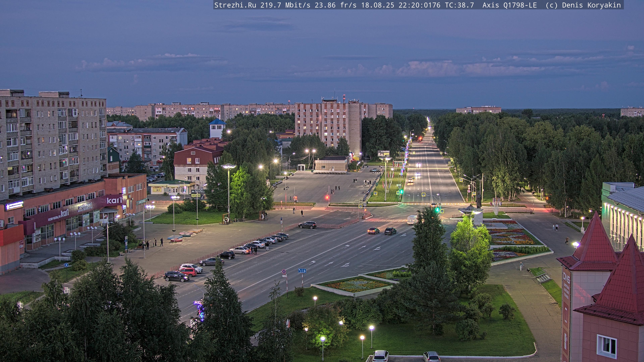Click the 22:20:0176 time stamp

pos(419,5)
